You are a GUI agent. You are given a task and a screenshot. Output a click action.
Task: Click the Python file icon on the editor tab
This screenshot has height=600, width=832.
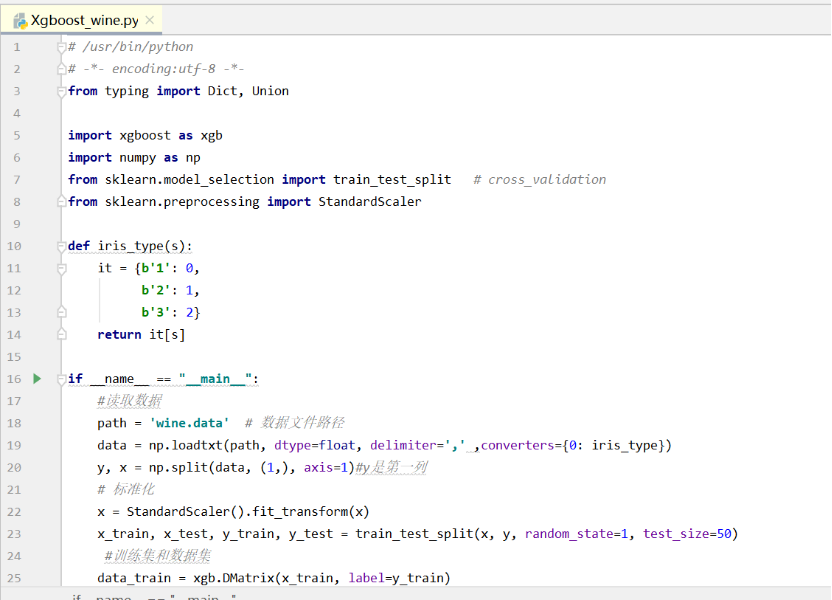[x=22, y=19]
